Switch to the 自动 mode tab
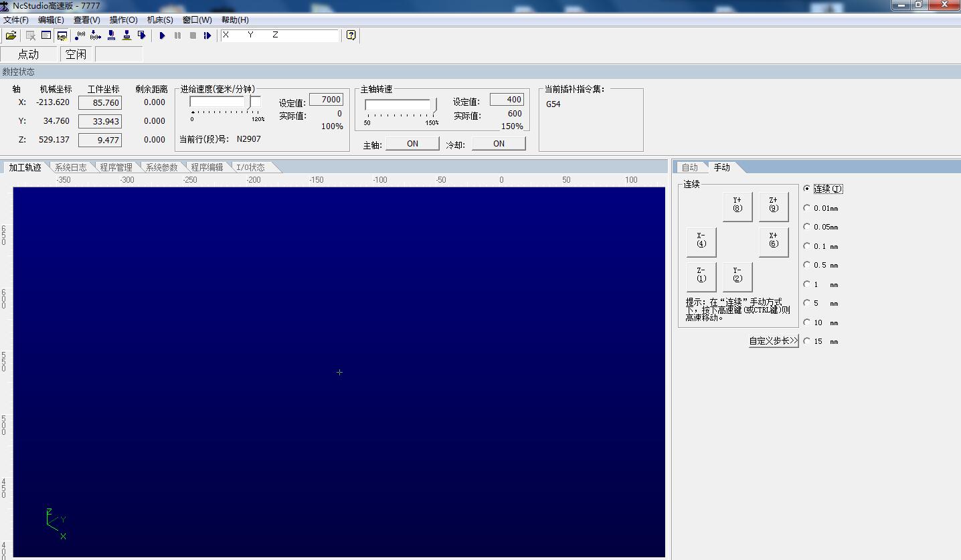The width and height of the screenshot is (961, 560). click(689, 167)
